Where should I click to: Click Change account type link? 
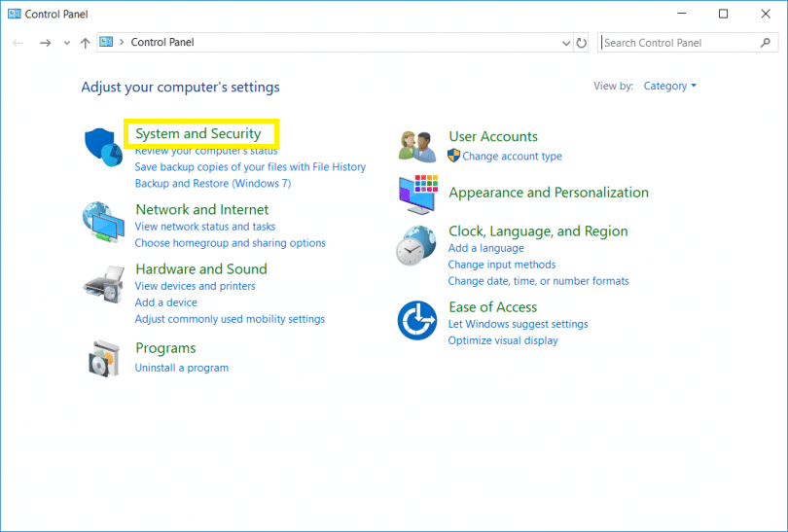tap(512, 157)
